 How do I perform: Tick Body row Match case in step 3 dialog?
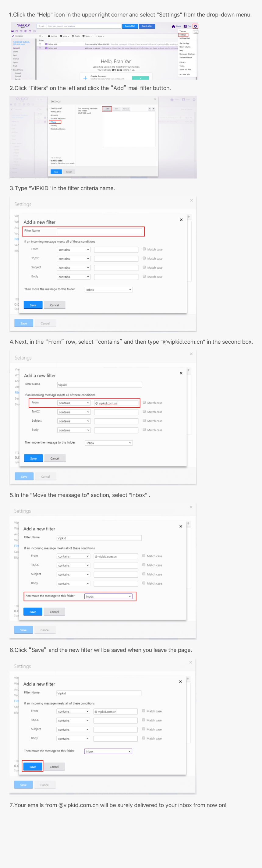(144, 276)
